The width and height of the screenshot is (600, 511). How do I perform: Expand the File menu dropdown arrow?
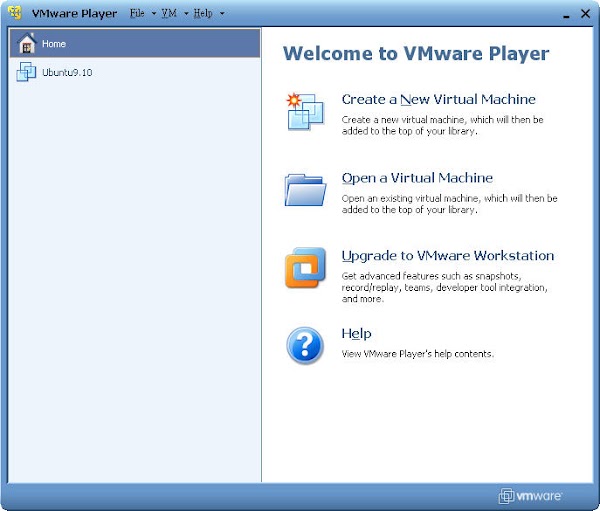pos(154,14)
